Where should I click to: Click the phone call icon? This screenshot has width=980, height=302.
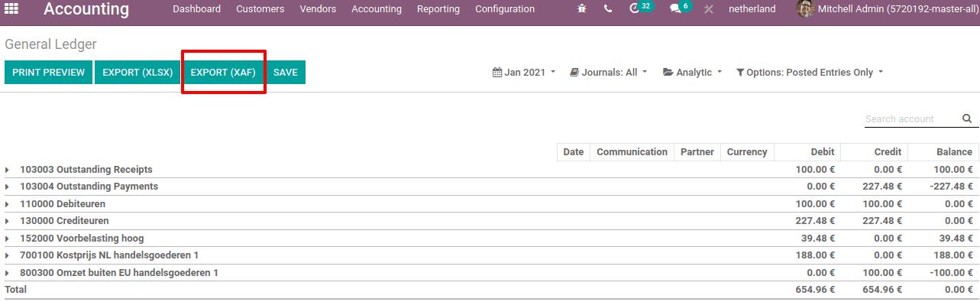pos(608,9)
